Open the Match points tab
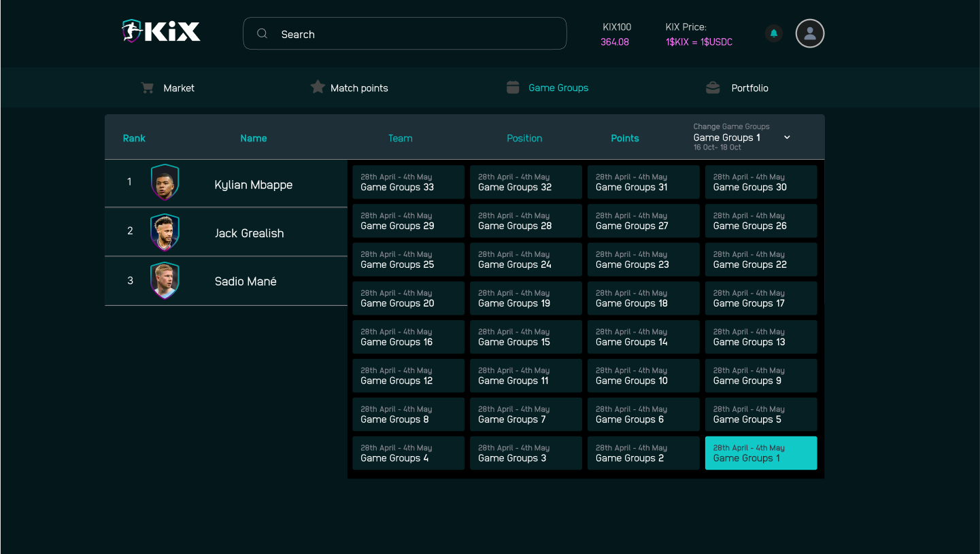Image resolution: width=980 pixels, height=554 pixels. click(350, 88)
